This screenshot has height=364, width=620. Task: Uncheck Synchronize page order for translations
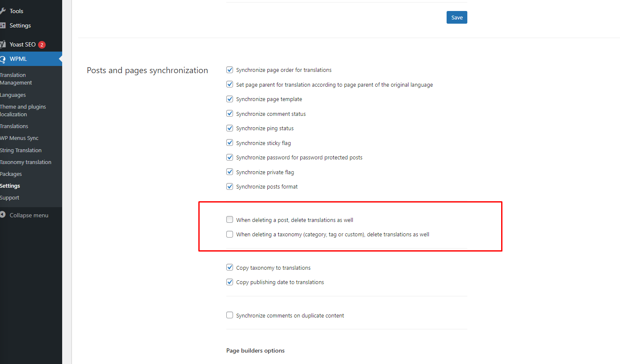coord(230,70)
